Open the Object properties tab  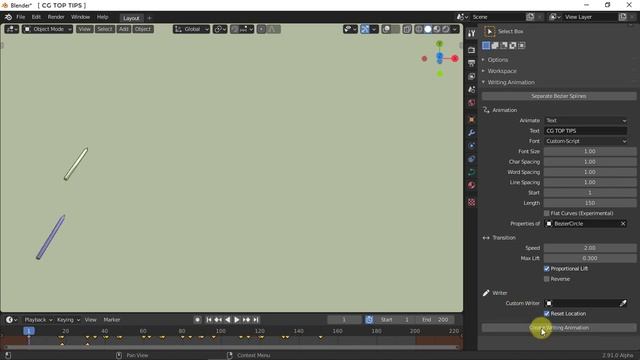pyautogui.click(x=471, y=120)
